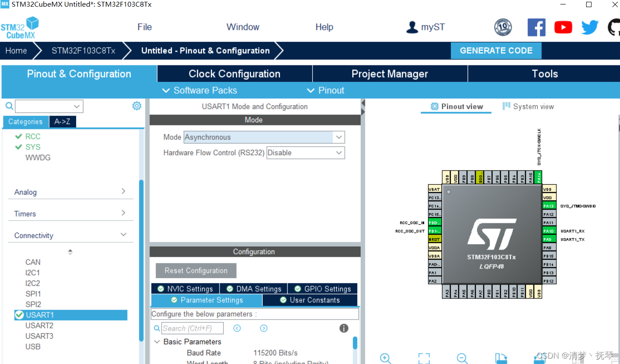Open GPIO Settings tab
The width and height of the screenshot is (620, 364).
pos(322,289)
